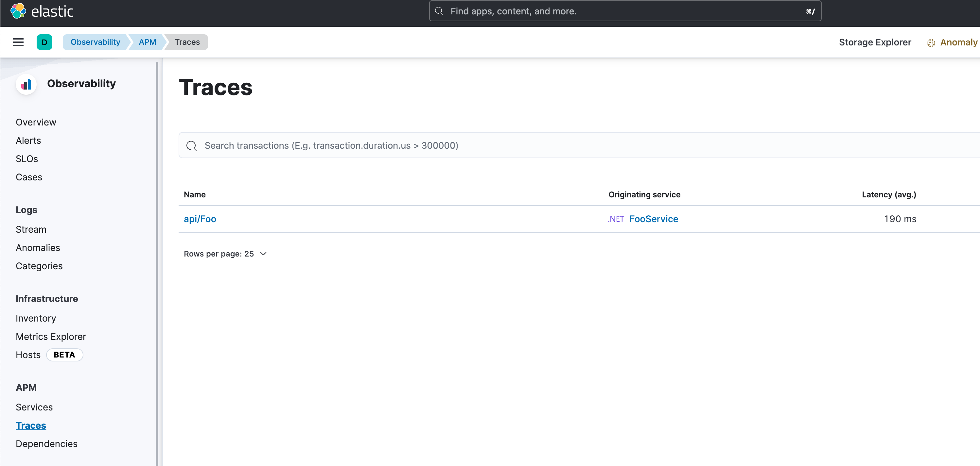
Task: Go to Observability breadcrumb
Action: (x=95, y=42)
